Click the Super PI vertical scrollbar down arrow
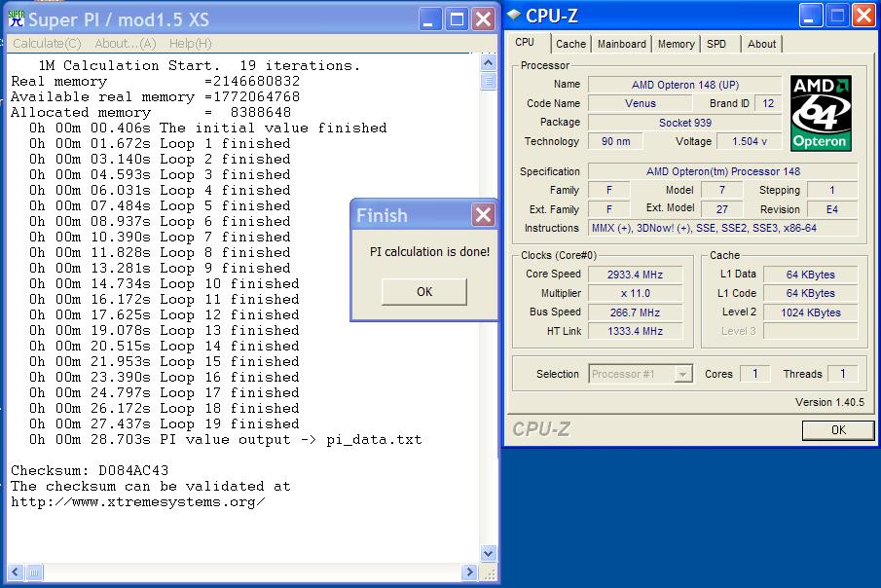Viewport: 881px width, 588px height. (489, 553)
